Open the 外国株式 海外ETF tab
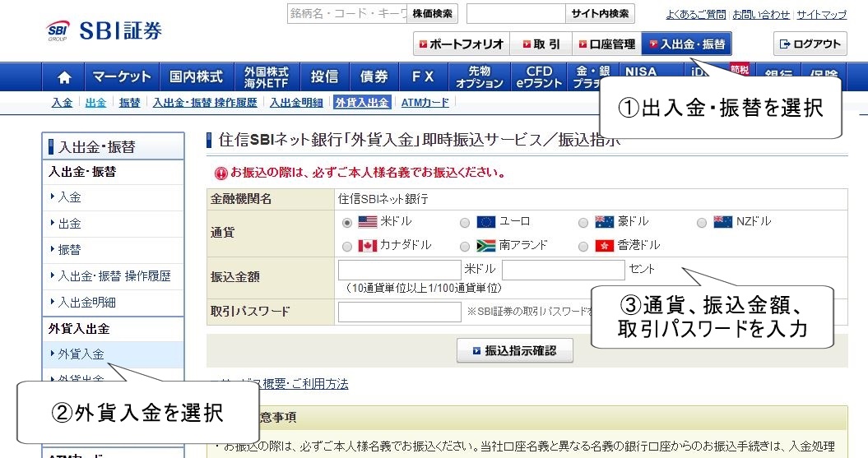This screenshot has height=458, width=868. pos(267,77)
